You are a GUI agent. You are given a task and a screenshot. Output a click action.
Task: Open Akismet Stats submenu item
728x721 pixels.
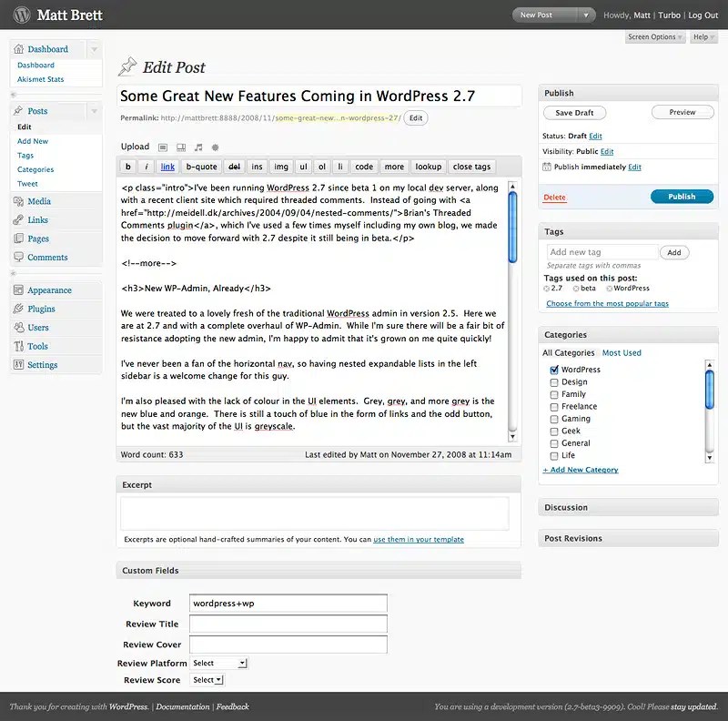(x=40, y=79)
